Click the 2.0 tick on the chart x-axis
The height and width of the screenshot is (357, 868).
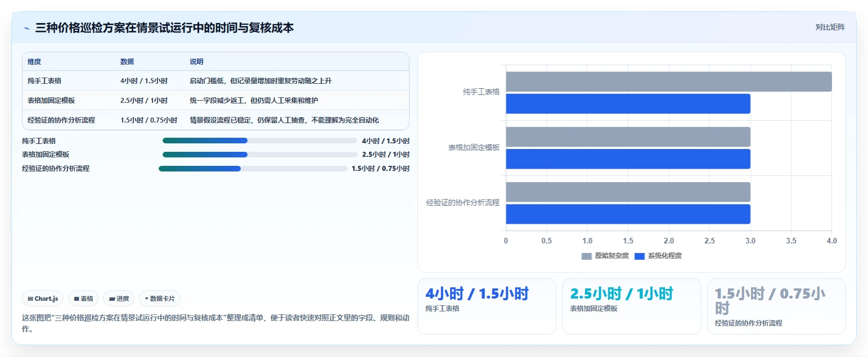669,241
